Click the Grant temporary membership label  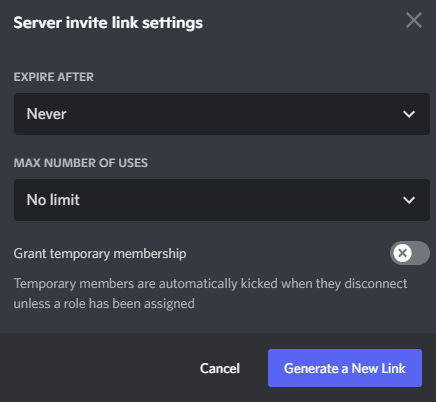click(x=100, y=254)
